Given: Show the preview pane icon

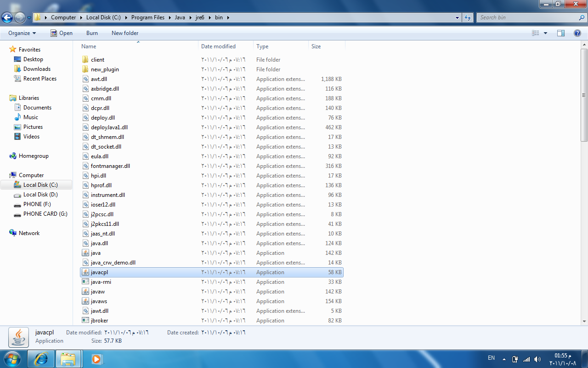Looking at the screenshot, I should (x=560, y=33).
